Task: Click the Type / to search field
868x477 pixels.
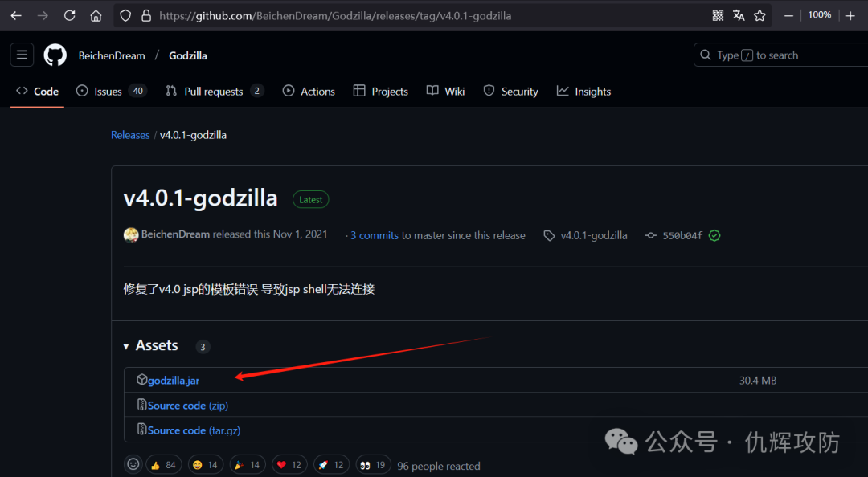Action: point(780,55)
